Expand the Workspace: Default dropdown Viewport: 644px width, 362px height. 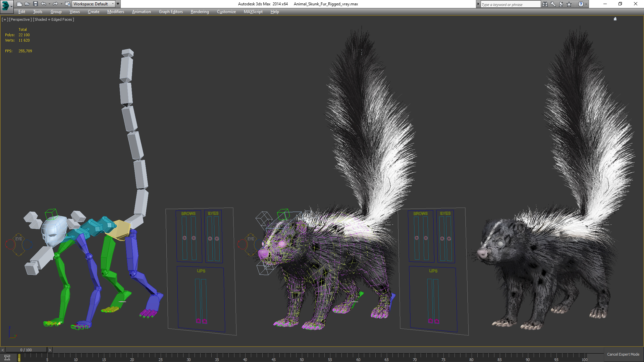tap(113, 4)
